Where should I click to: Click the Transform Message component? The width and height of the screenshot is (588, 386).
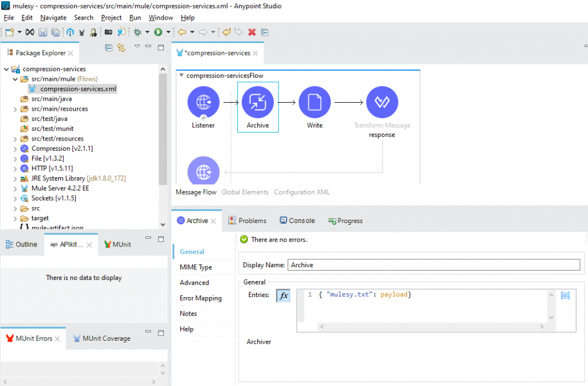pos(381,100)
